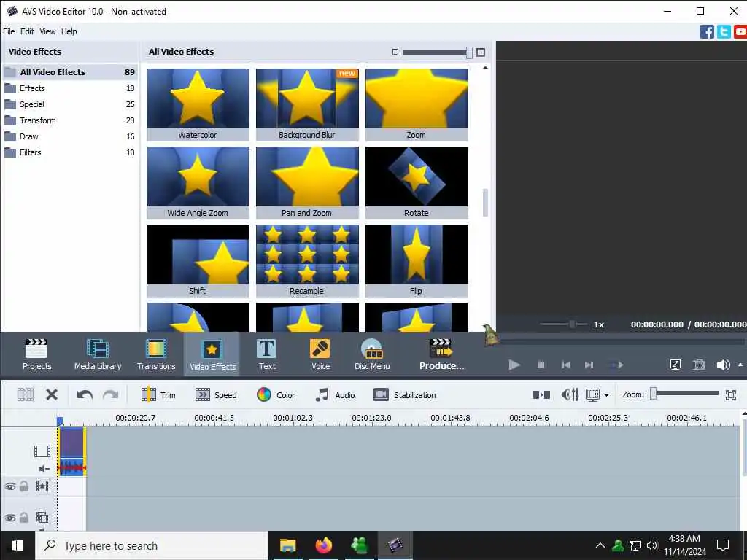Open the Disc Menu section

(372, 354)
